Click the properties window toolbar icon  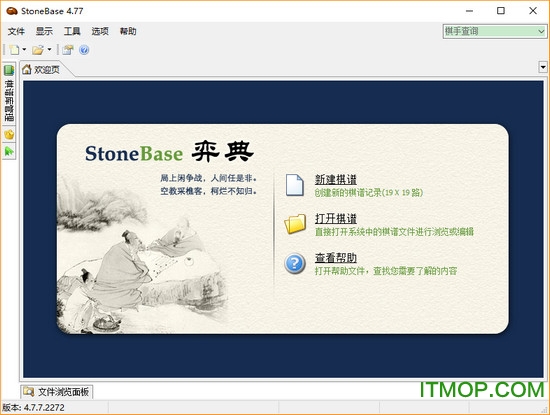tap(68, 50)
